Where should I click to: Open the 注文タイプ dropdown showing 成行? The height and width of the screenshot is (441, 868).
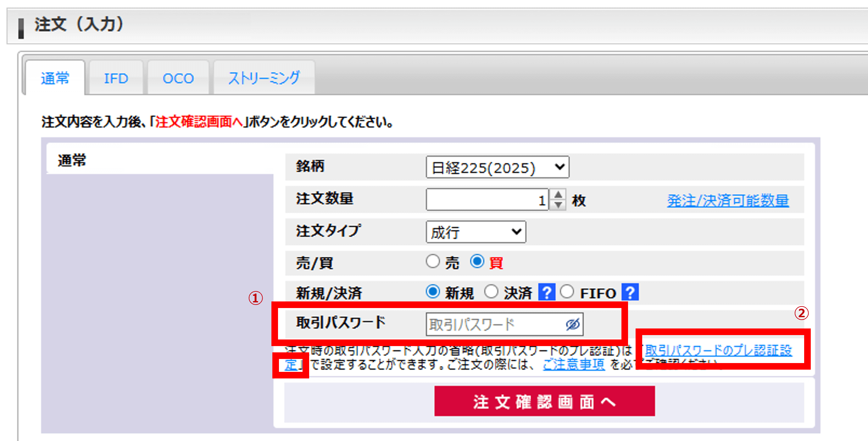tap(476, 232)
